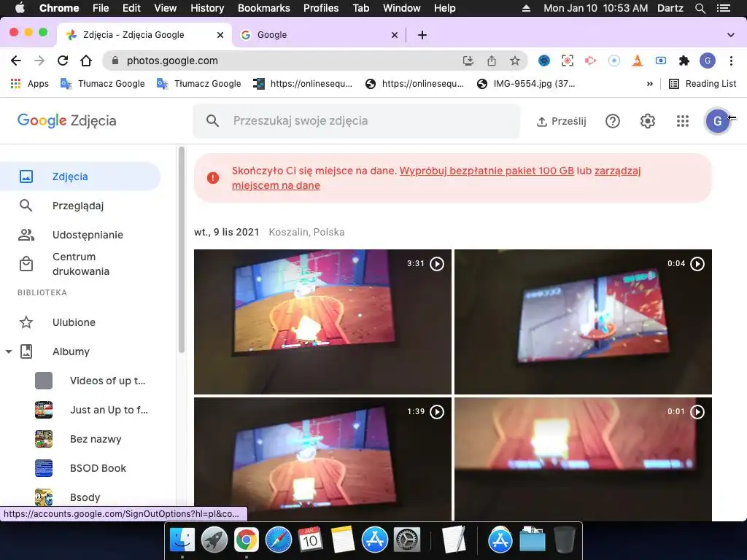Click the sidebar vertical scrollbar
This screenshot has height=560, width=747.
[181, 250]
